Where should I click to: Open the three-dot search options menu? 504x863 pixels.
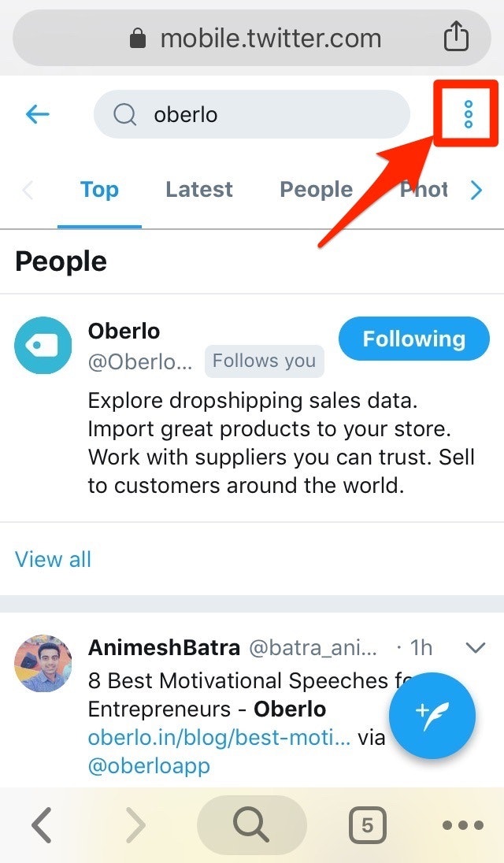[468, 115]
